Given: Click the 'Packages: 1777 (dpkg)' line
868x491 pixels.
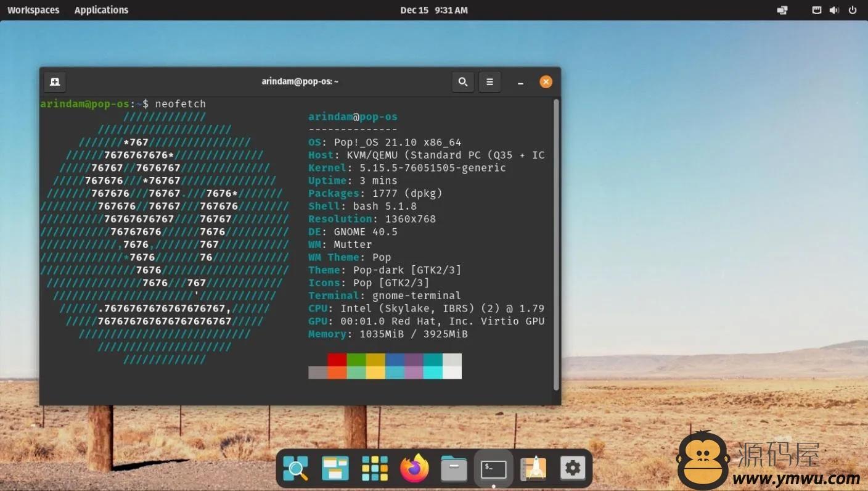Looking at the screenshot, I should (x=375, y=193).
